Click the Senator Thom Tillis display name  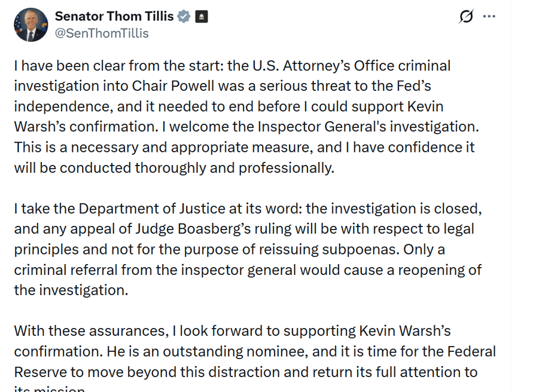click(x=114, y=17)
